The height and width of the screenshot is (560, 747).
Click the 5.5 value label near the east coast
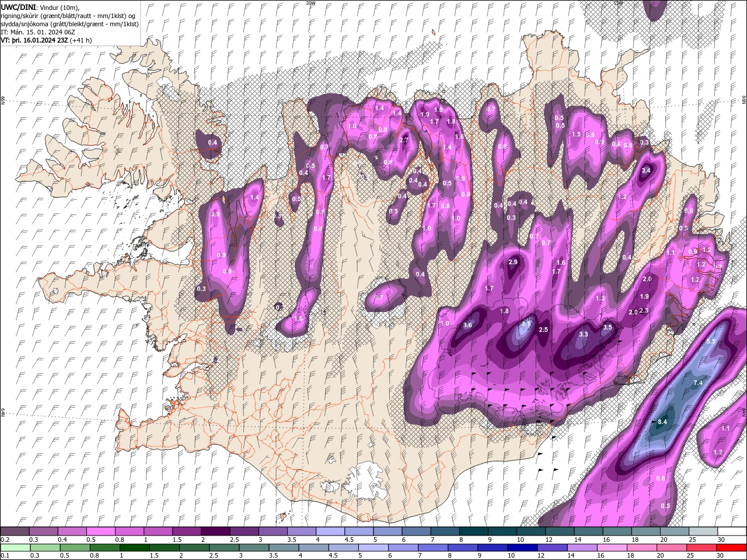pos(711,341)
